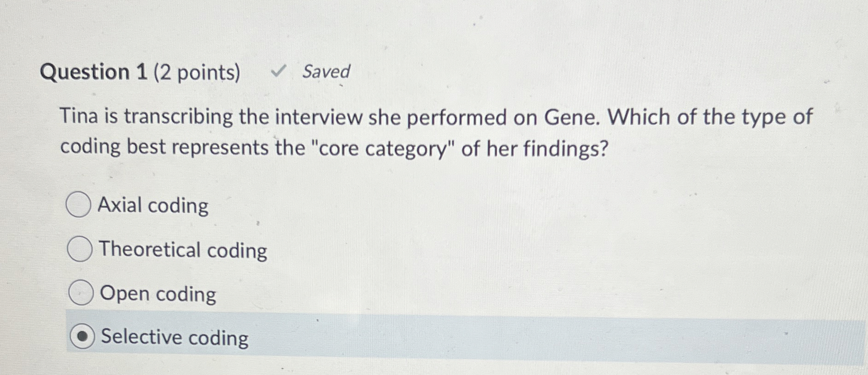Click the empty circle beside Axial coding
The width and height of the screenshot is (868, 375).
(77, 204)
